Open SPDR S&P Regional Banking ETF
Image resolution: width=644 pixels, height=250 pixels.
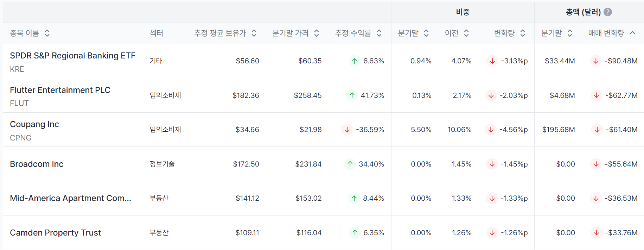pos(72,56)
